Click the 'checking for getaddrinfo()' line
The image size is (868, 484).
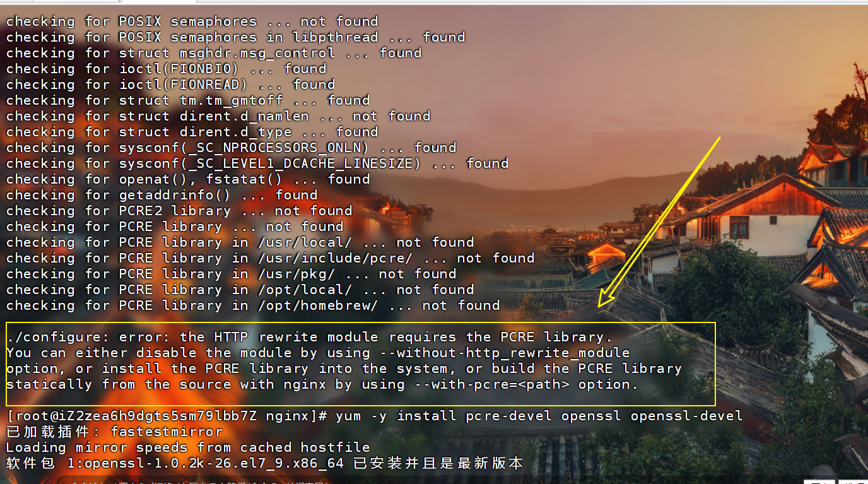pos(162,195)
